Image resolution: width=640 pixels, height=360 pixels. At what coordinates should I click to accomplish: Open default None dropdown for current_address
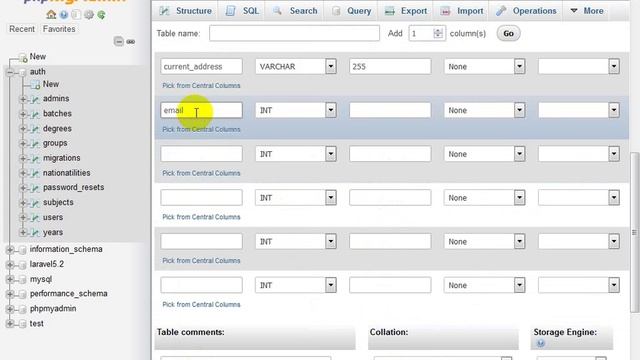484,66
